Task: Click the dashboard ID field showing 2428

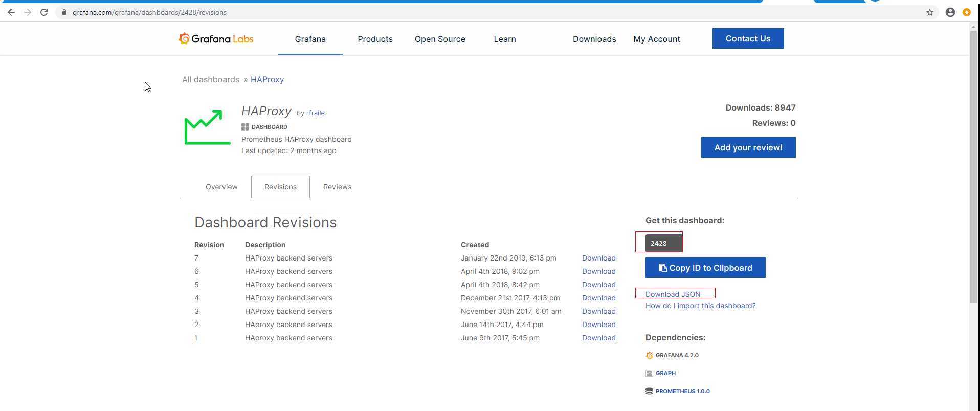Action: coord(663,243)
